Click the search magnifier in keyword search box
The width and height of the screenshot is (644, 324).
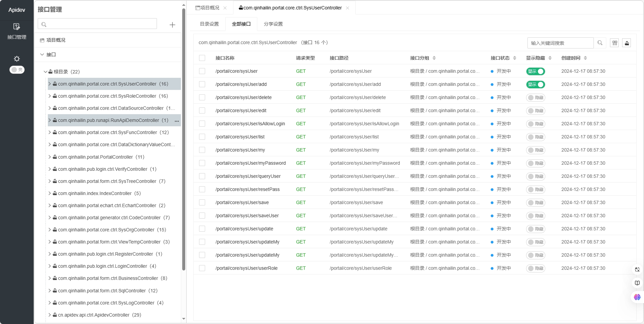[600, 43]
